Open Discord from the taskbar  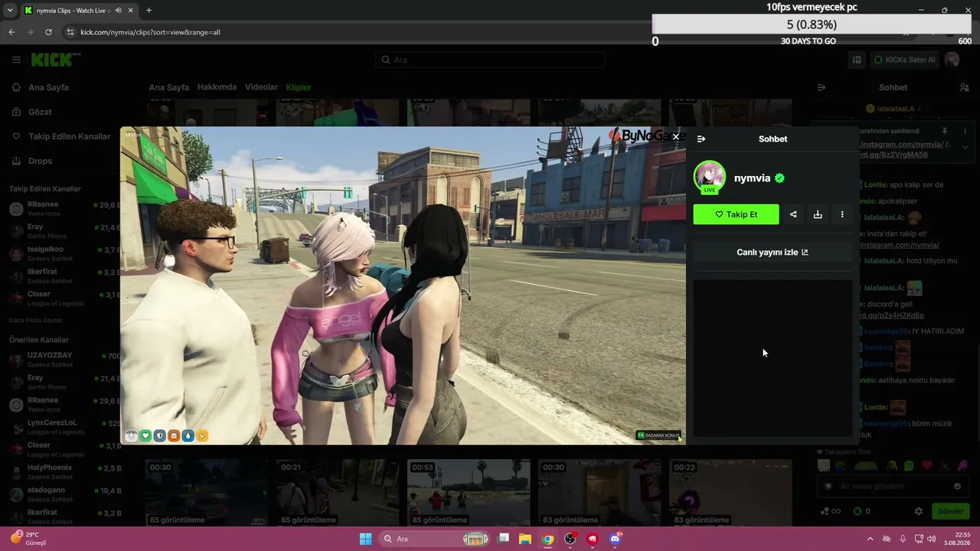(615, 539)
